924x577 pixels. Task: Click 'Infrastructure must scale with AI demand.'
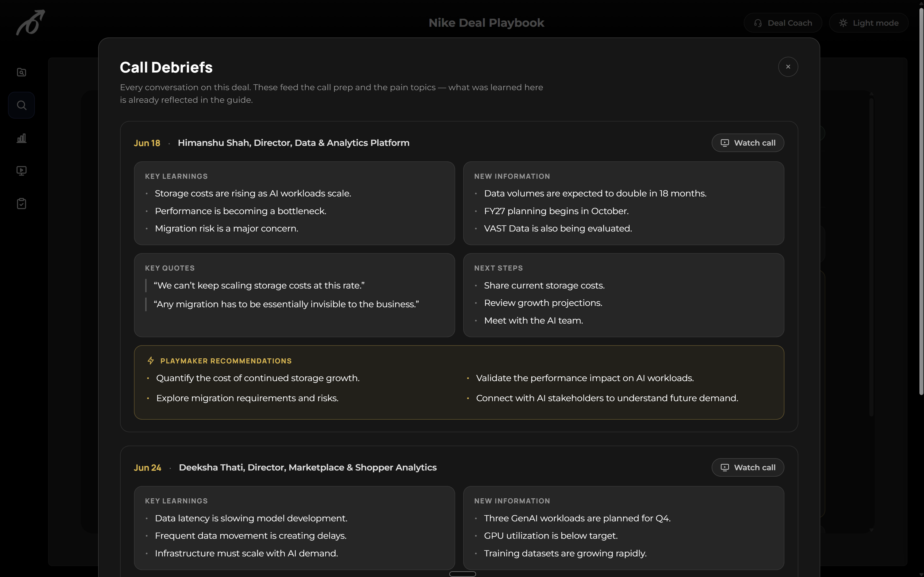246,553
